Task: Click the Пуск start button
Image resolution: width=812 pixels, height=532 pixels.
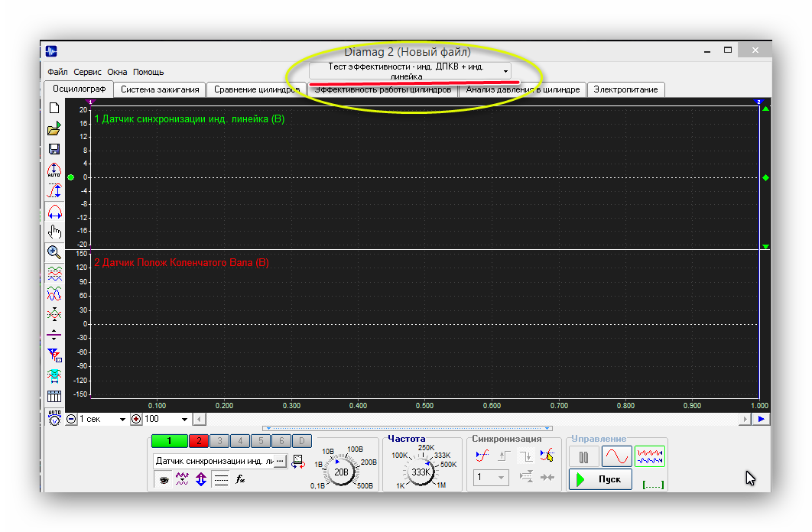Action: 601,479
